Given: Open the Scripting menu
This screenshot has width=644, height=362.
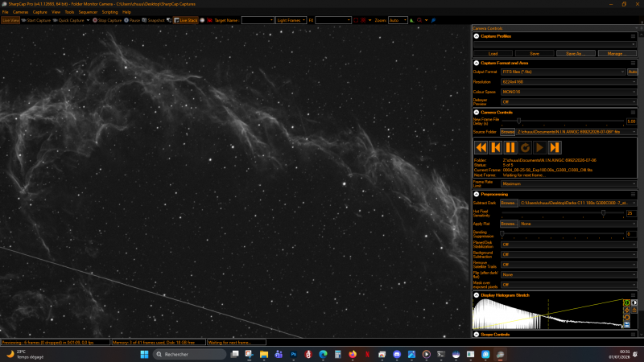Looking at the screenshot, I should (x=109, y=12).
